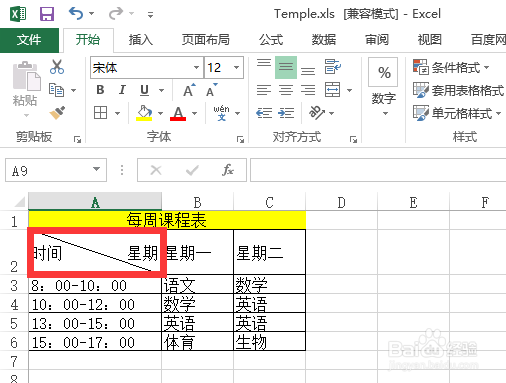This screenshot has width=506, height=383.
Task: Decrease font size with smaller A
Action: 212,90
